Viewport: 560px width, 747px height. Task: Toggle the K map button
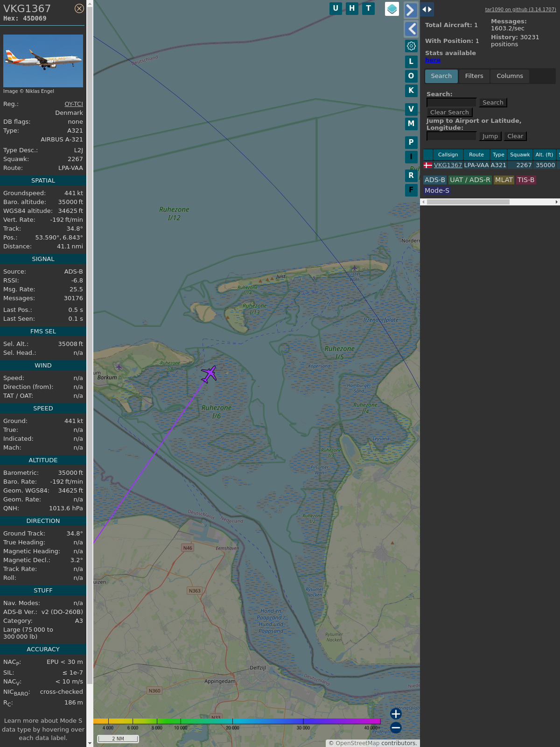pos(411,91)
